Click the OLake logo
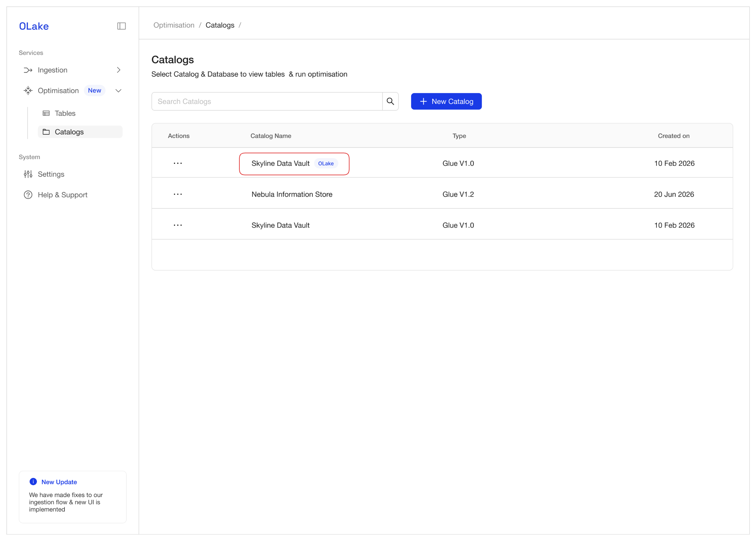 click(34, 26)
